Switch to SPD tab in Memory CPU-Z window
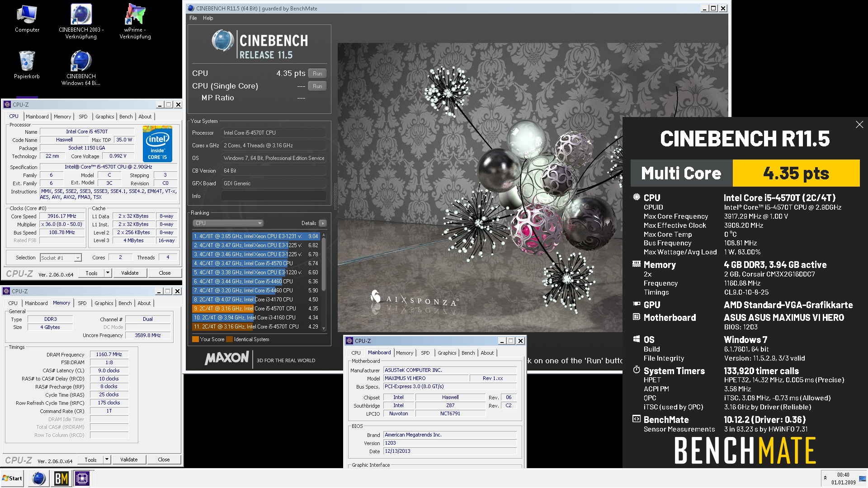The height and width of the screenshot is (488, 868). pos(82,303)
